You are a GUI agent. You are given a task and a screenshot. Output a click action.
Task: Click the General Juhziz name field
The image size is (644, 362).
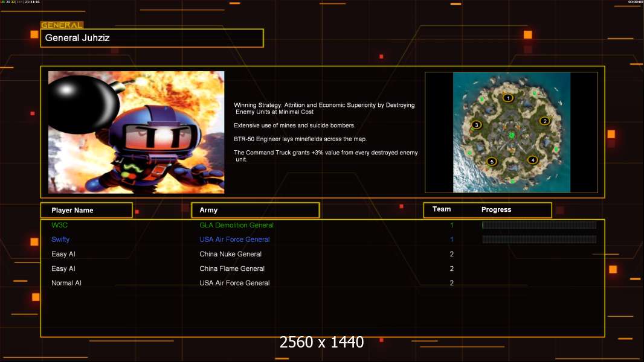(152, 38)
